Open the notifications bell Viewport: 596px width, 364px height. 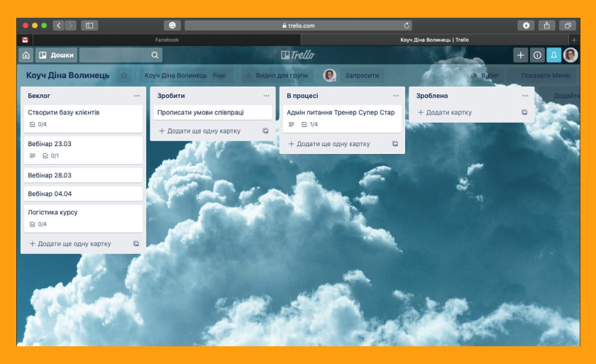click(554, 55)
